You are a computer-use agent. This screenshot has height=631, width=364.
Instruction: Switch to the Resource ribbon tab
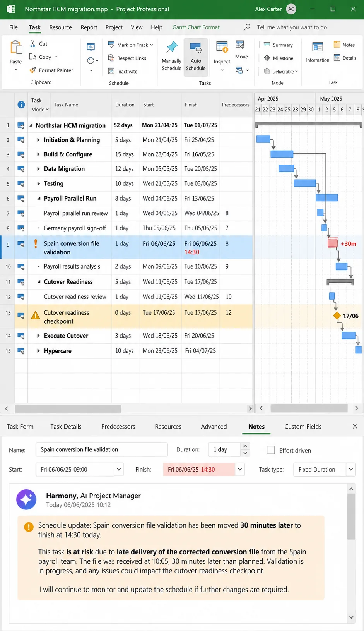coord(61,27)
